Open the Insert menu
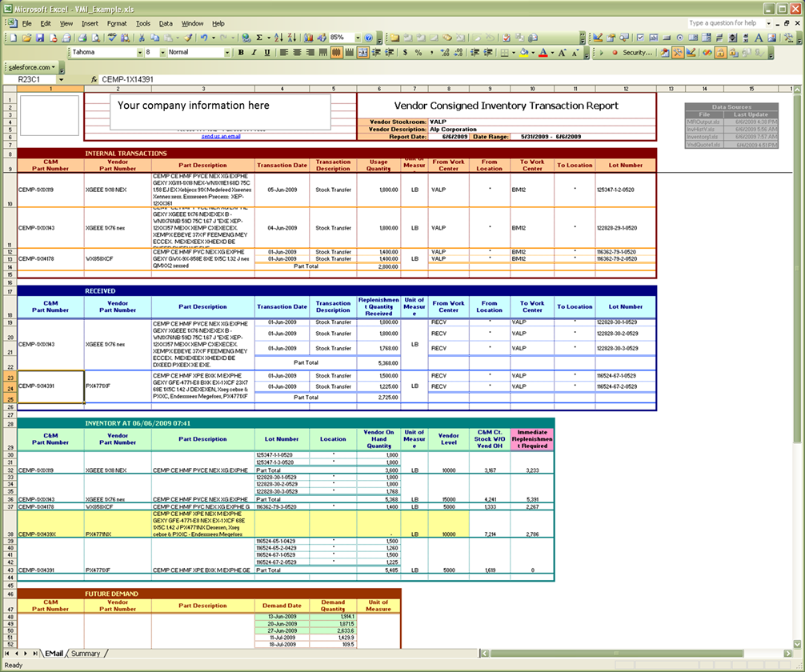 click(x=90, y=24)
